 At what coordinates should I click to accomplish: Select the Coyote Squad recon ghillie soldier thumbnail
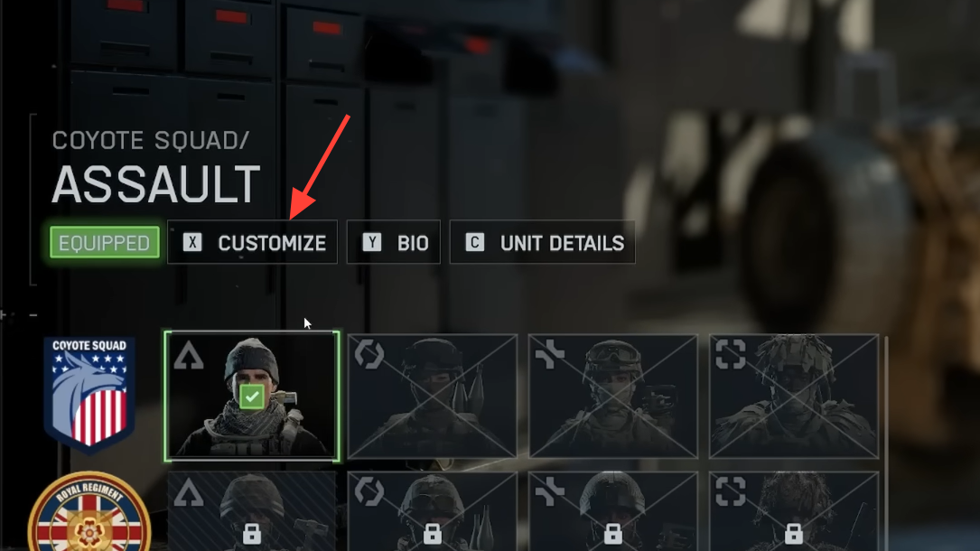click(x=794, y=396)
